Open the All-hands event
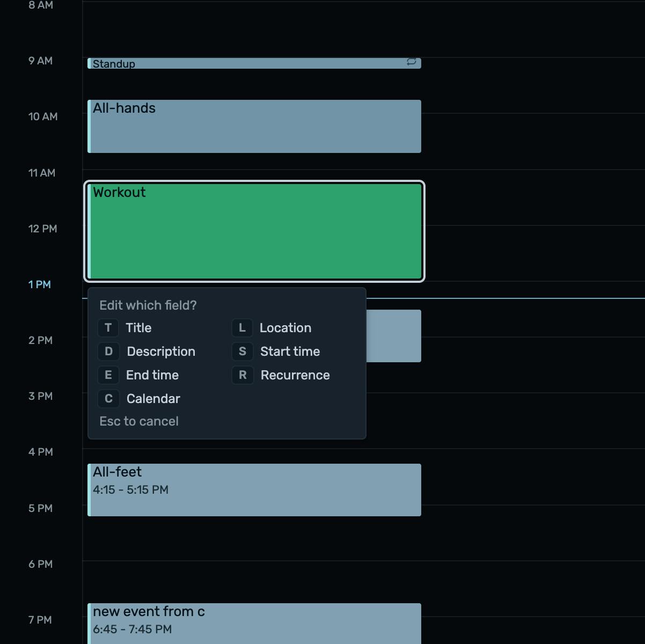645x644 pixels. click(x=254, y=126)
